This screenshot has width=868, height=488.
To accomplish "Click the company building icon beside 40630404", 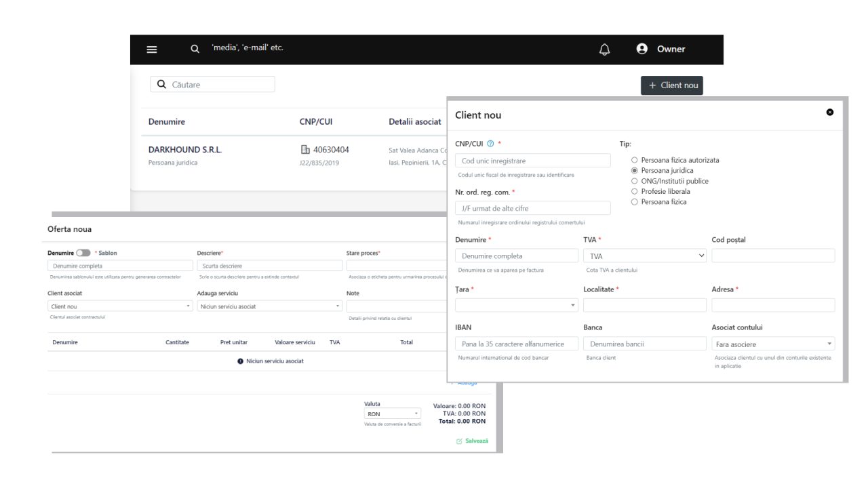I will pyautogui.click(x=305, y=150).
